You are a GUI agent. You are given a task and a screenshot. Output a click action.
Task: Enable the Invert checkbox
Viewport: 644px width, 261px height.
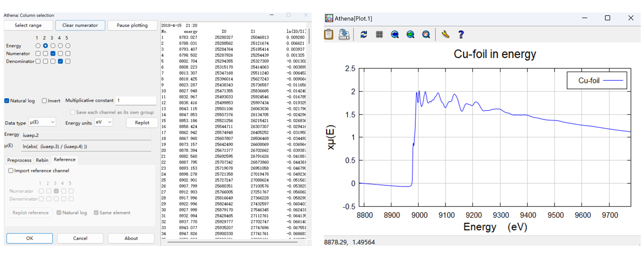click(44, 100)
